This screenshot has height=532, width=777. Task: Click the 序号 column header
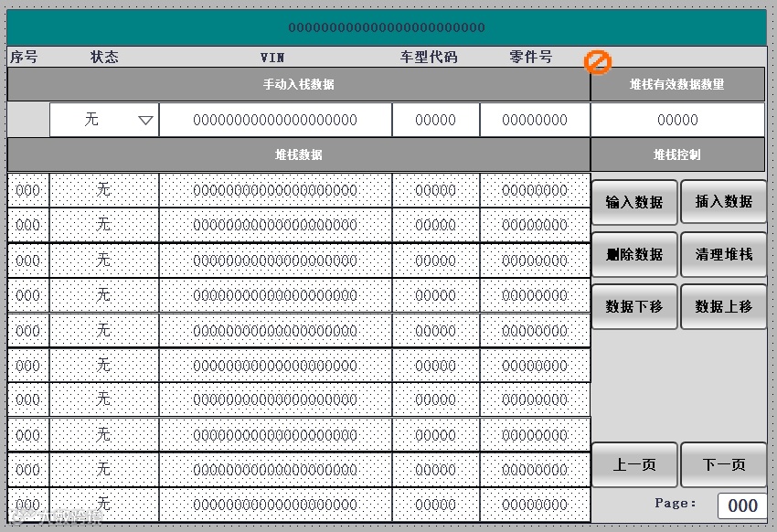pos(24,57)
